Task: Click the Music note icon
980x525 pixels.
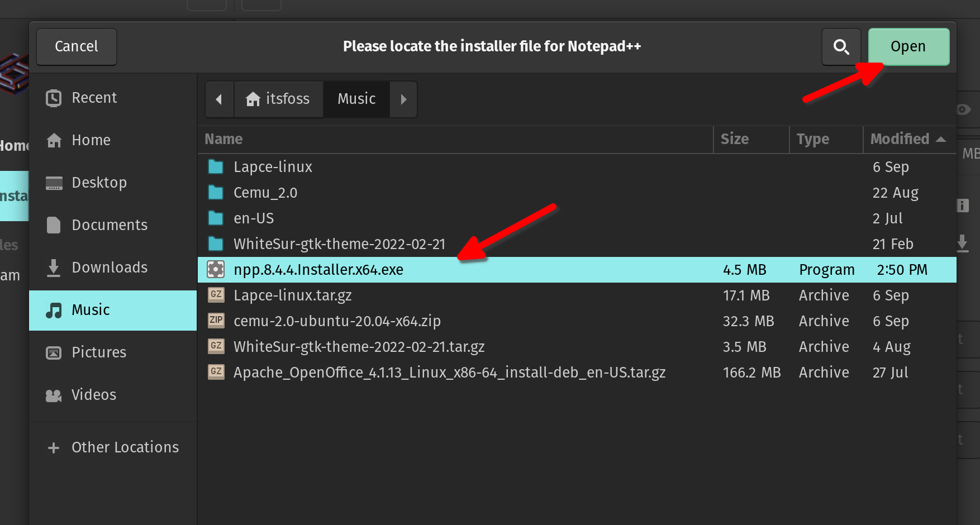Action: [x=54, y=311]
